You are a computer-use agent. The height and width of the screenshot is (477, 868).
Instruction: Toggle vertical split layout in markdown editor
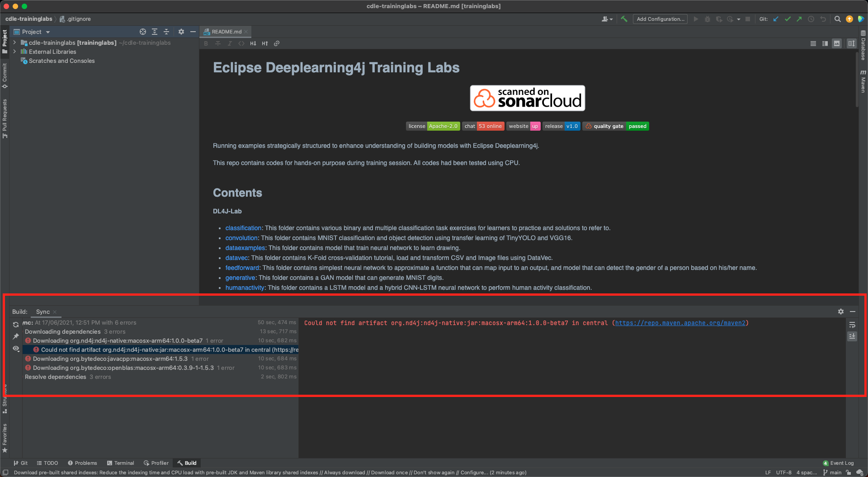tap(851, 43)
